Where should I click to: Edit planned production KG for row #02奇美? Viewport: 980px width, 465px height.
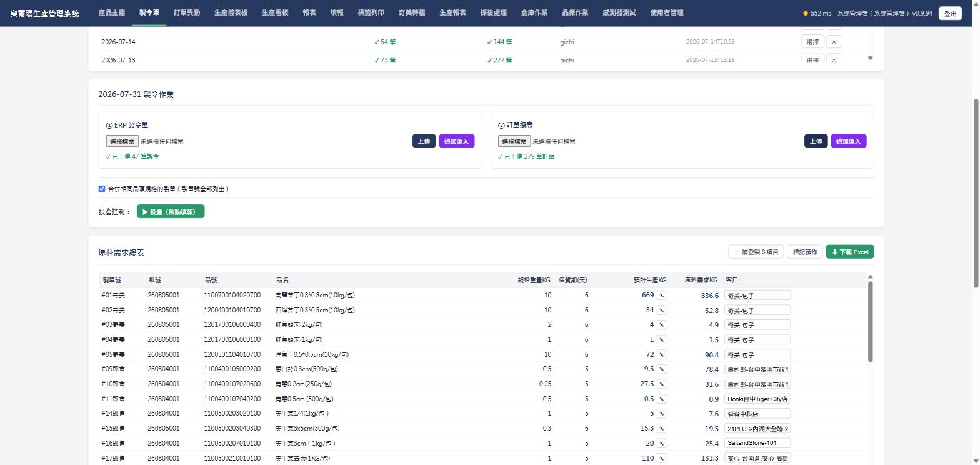661,310
